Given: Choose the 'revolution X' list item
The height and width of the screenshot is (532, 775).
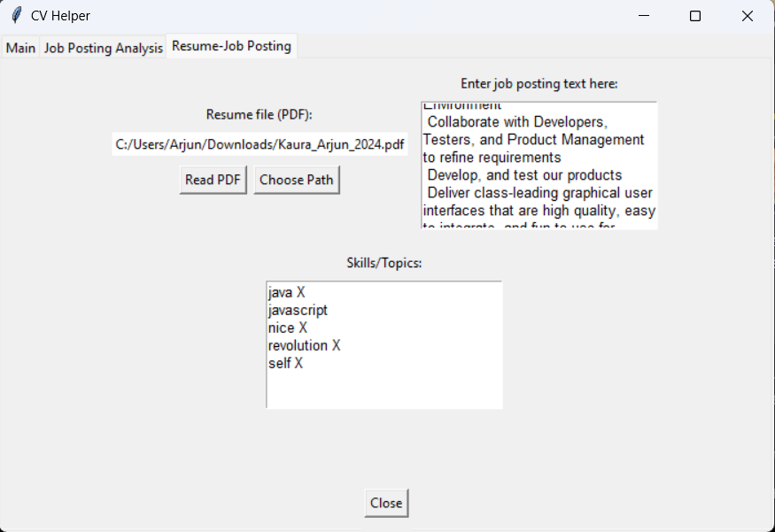Looking at the screenshot, I should coord(304,345).
